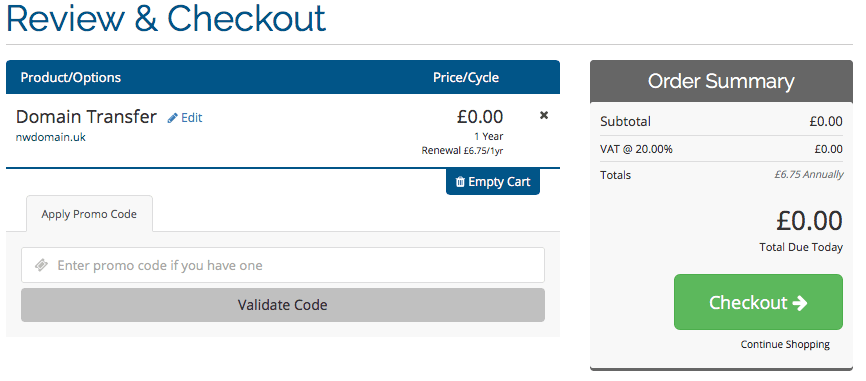
Task: Proceed with the green Checkout button
Action: point(758,302)
